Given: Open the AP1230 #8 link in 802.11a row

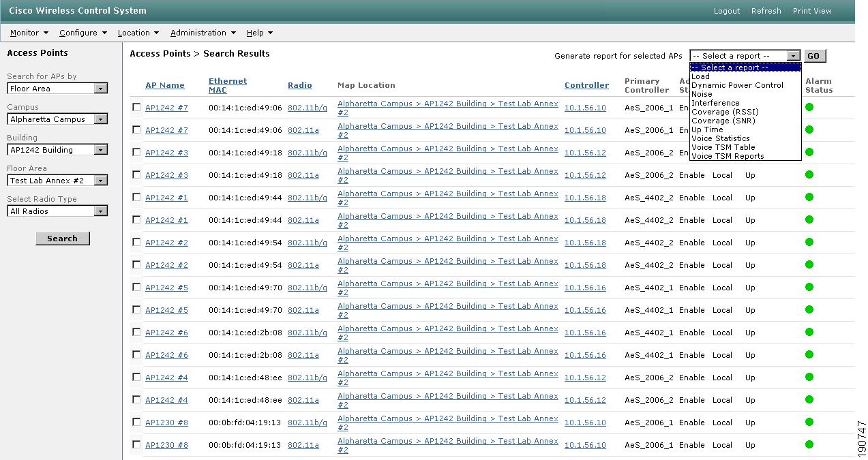Looking at the screenshot, I should coord(166,445).
